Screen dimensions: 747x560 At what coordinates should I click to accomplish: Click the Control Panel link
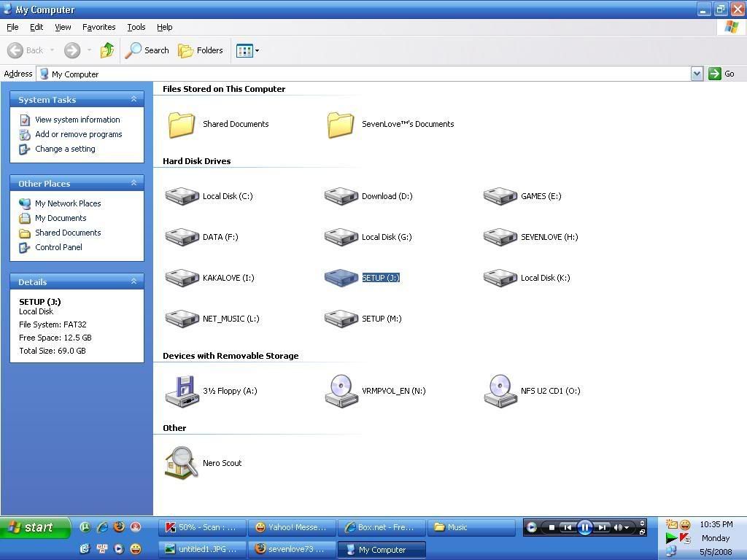pyautogui.click(x=58, y=247)
